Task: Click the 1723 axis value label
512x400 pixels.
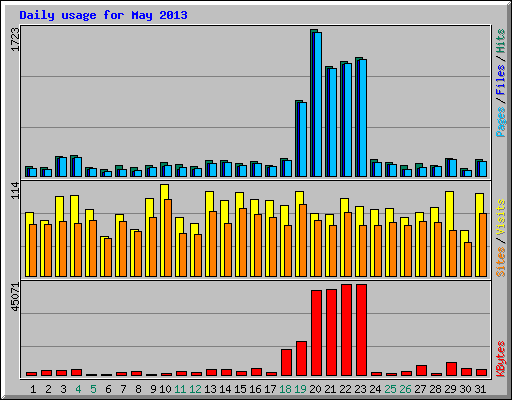Action: pos(15,39)
